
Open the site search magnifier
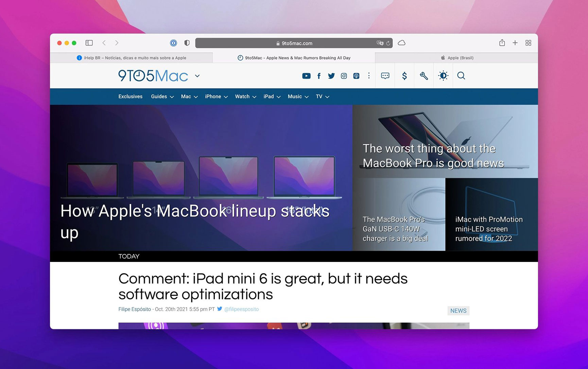(461, 76)
